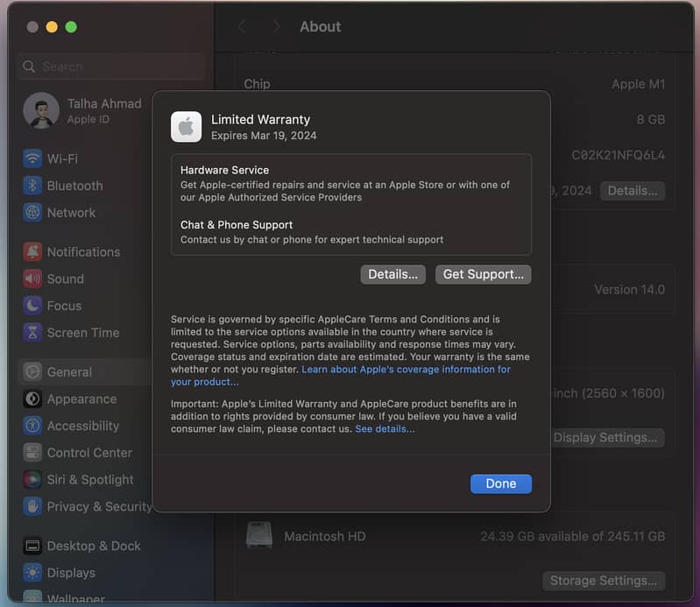
Task: Open Focus moon icon
Action: click(x=32, y=306)
